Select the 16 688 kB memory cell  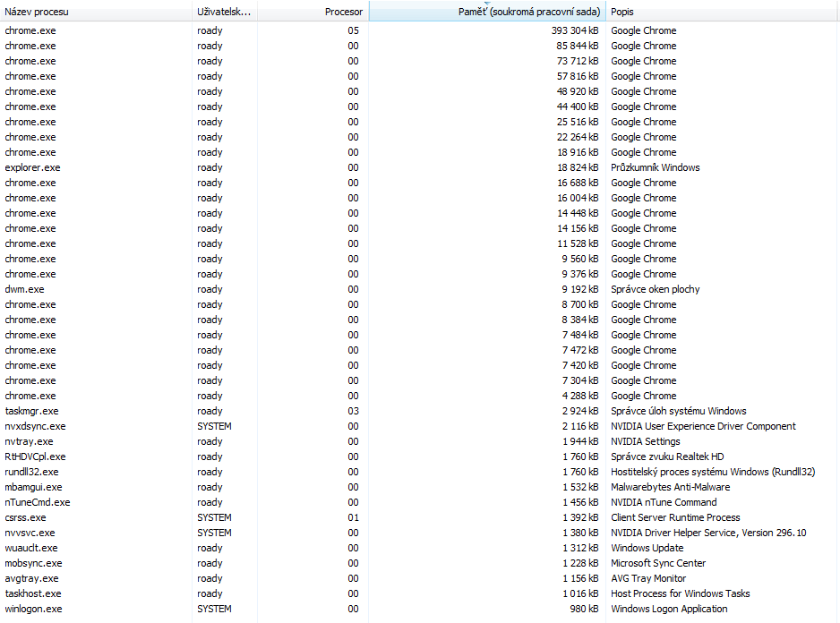[577, 183]
